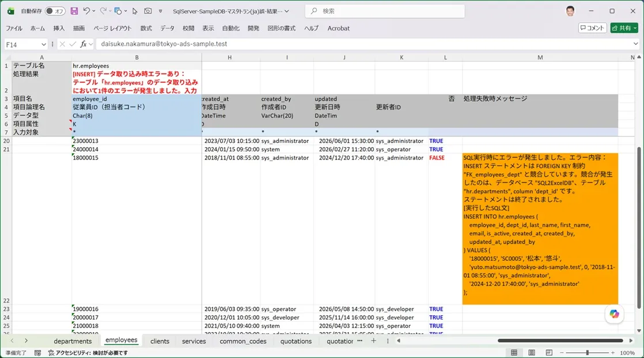This screenshot has height=358, width=644.
Task: Switch to the 表示 tab
Action: (208, 28)
